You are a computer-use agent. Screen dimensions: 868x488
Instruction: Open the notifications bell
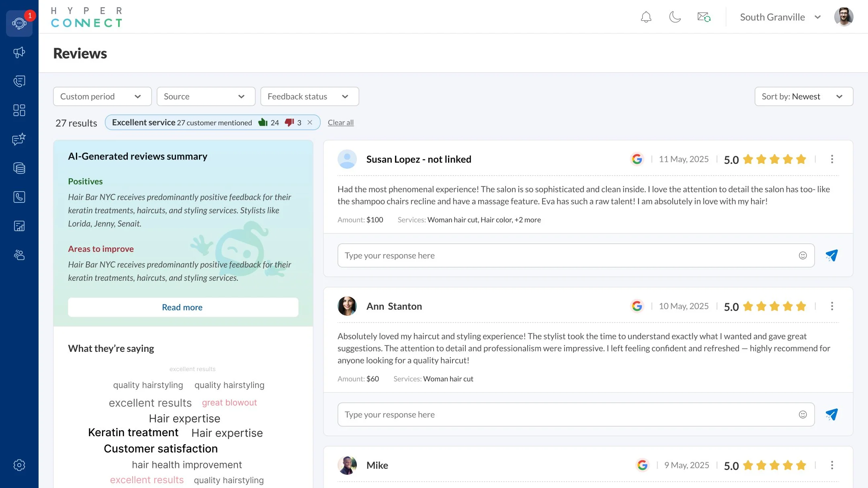pyautogui.click(x=645, y=17)
